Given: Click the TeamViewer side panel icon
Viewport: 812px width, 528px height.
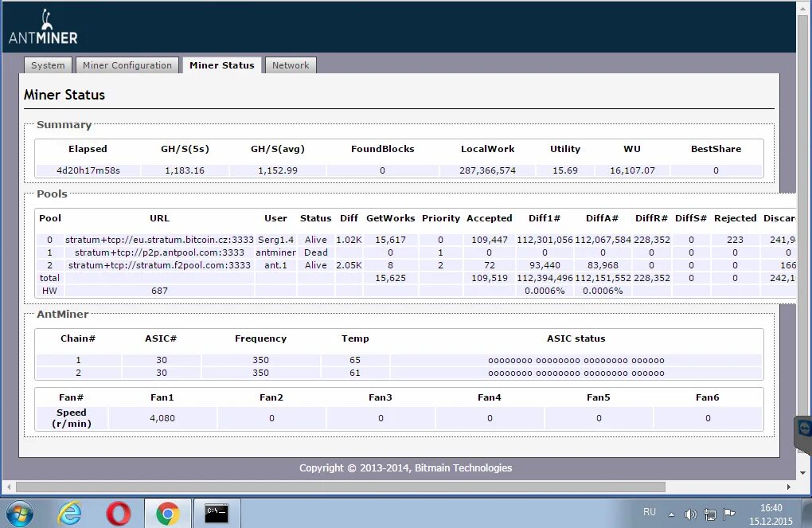Looking at the screenshot, I should point(804,429).
